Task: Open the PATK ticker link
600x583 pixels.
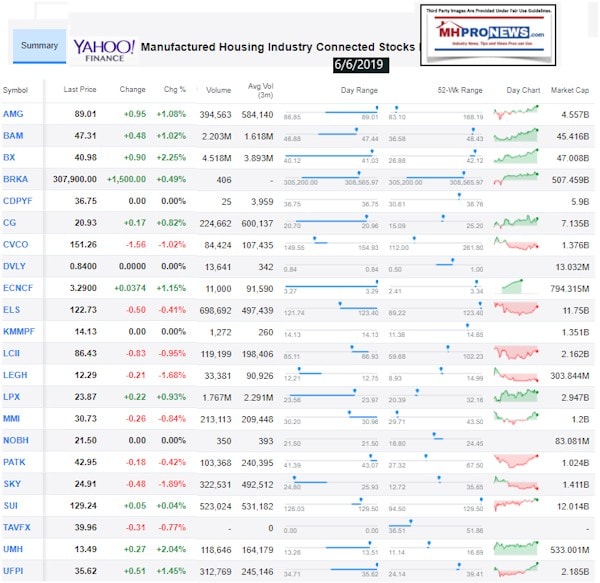Action: point(14,462)
